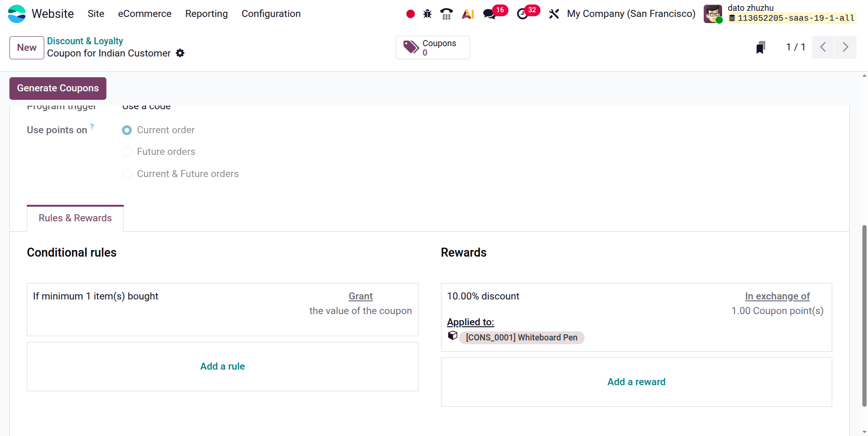The height and width of the screenshot is (436, 868).
Task: Click the product cube icon beside Whiteboard Pen
Action: pos(452,335)
